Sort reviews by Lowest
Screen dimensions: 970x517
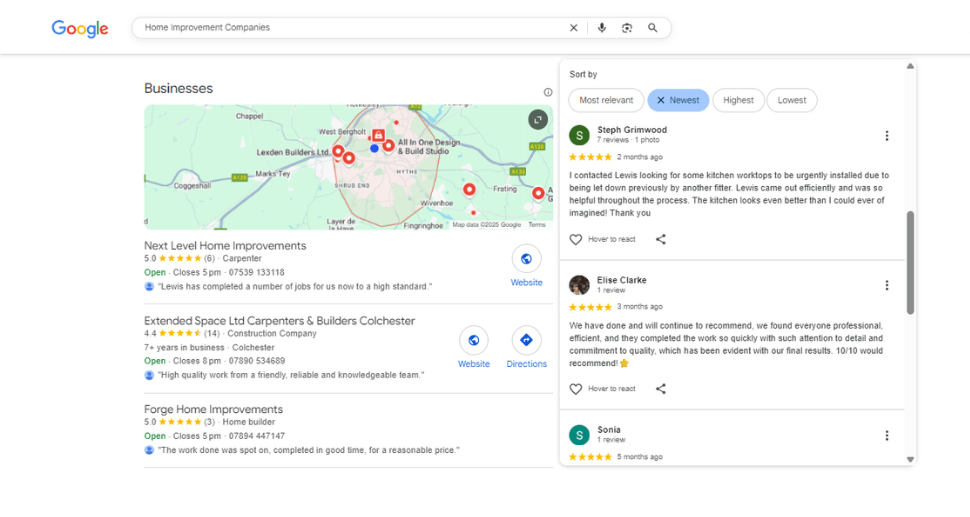click(x=792, y=100)
